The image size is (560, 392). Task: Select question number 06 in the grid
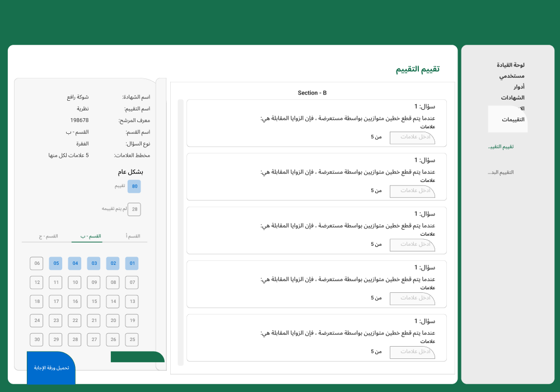[x=36, y=263]
